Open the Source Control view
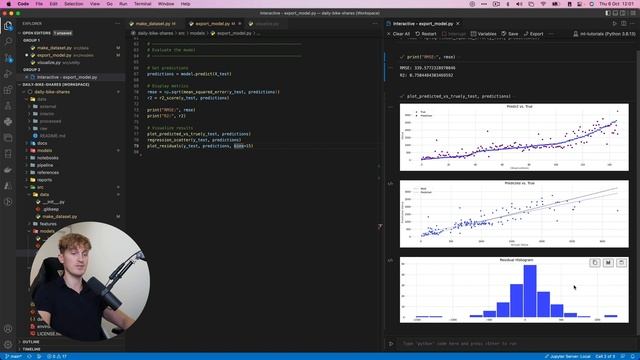The height and width of the screenshot is (360, 640). pos(8,58)
